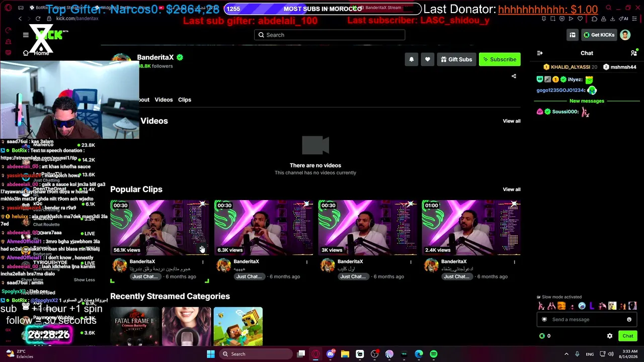The height and width of the screenshot is (362, 644).
Task: Open the chat message input field
Action: click(x=587, y=319)
